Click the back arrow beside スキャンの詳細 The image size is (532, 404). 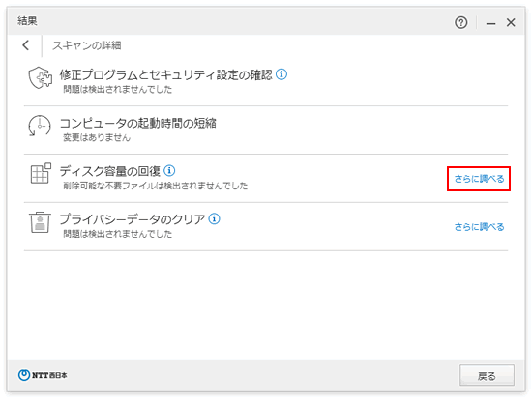26,45
